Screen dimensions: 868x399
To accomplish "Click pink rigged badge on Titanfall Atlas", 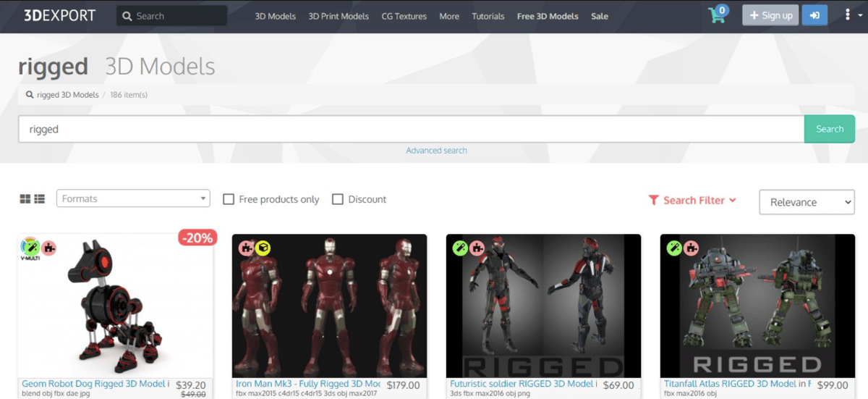I will [691, 248].
